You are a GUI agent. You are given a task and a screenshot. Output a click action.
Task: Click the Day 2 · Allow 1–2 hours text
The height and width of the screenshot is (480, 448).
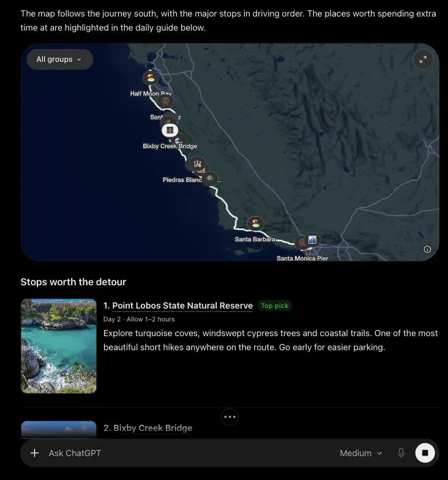click(139, 319)
